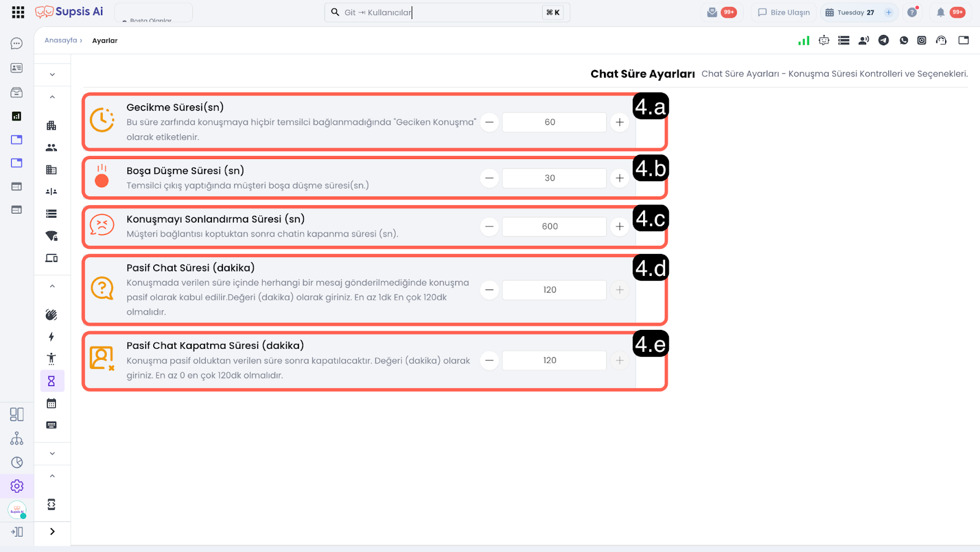Viewport: 980px width, 552px height.
Task: Open the apps grid menu icon
Action: coord(18,12)
